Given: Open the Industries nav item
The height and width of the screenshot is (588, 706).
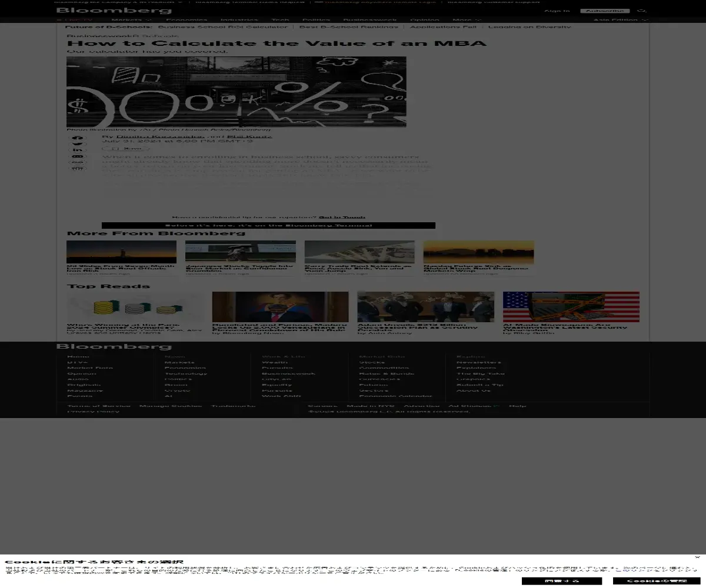Looking at the screenshot, I should 239,20.
